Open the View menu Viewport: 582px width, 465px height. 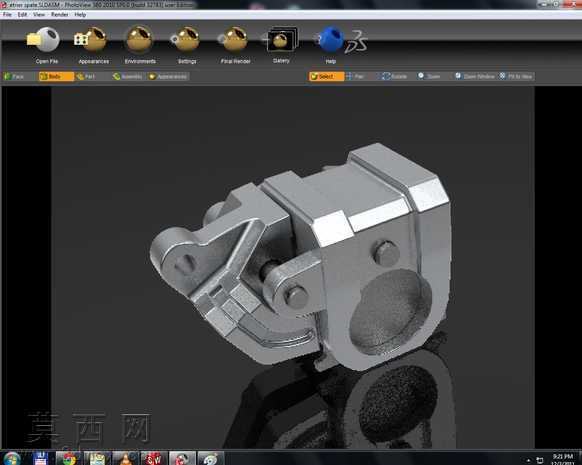[39, 14]
